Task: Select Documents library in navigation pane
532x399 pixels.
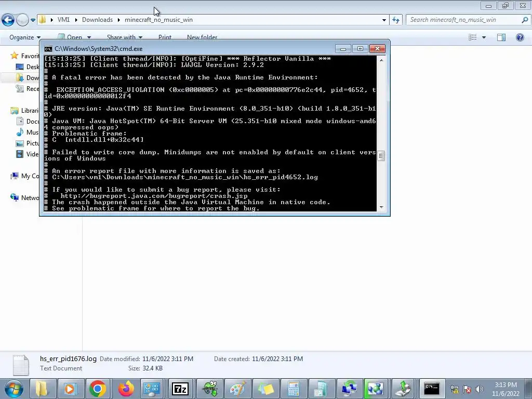Action: (x=28, y=122)
